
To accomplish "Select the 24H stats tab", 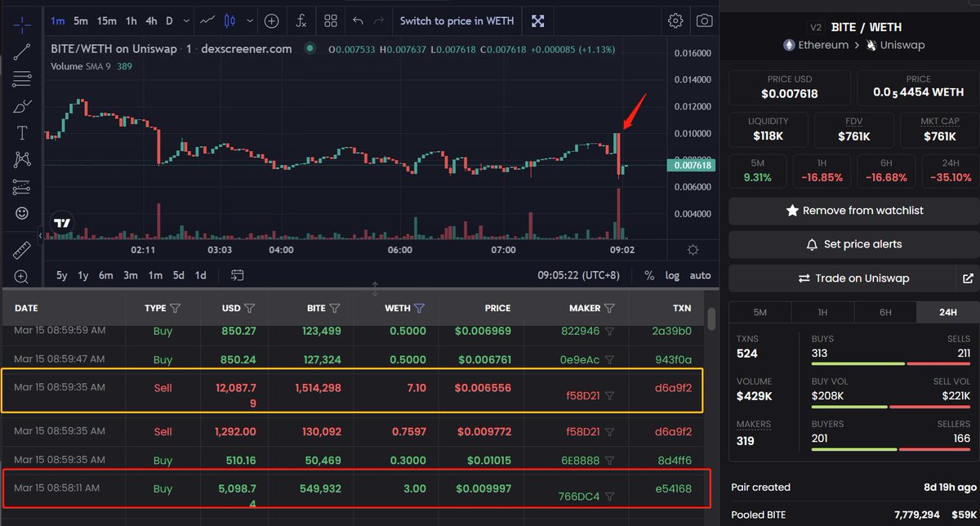I will [x=948, y=312].
